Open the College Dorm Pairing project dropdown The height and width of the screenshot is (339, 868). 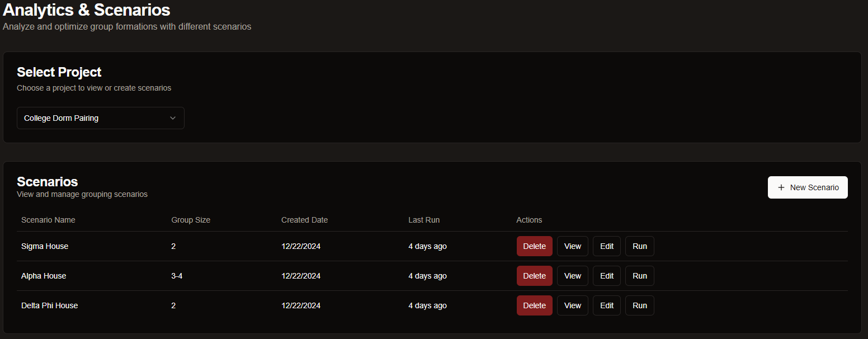pyautogui.click(x=101, y=118)
